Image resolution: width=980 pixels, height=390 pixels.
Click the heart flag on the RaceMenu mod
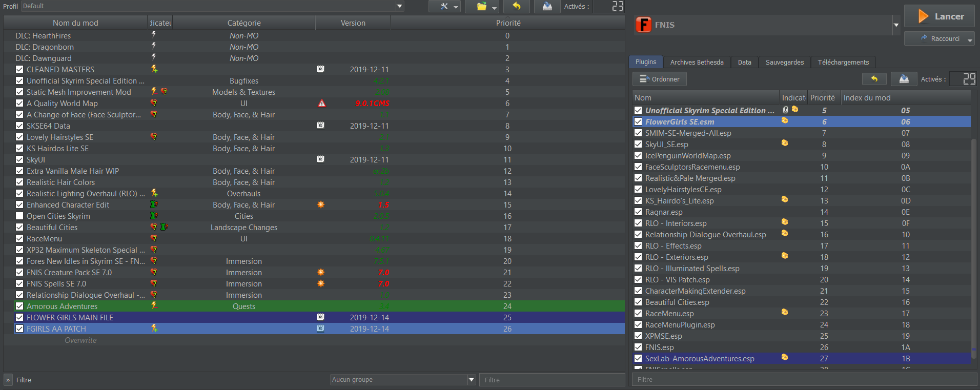154,238
